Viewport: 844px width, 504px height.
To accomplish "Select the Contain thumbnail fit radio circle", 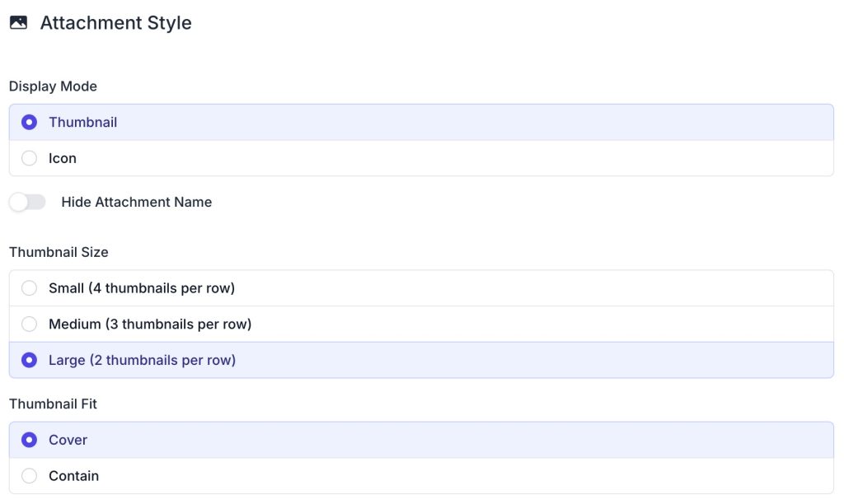I will coord(29,476).
